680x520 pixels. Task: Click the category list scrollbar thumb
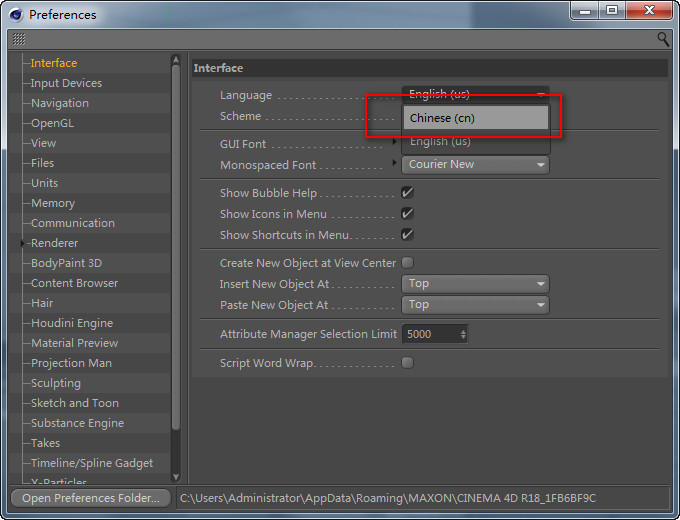176,247
